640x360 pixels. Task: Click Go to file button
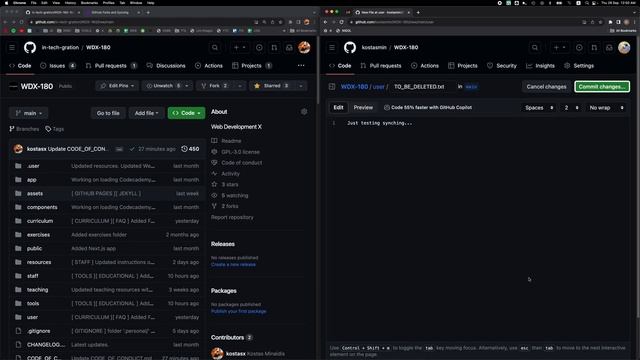pyautogui.click(x=108, y=113)
